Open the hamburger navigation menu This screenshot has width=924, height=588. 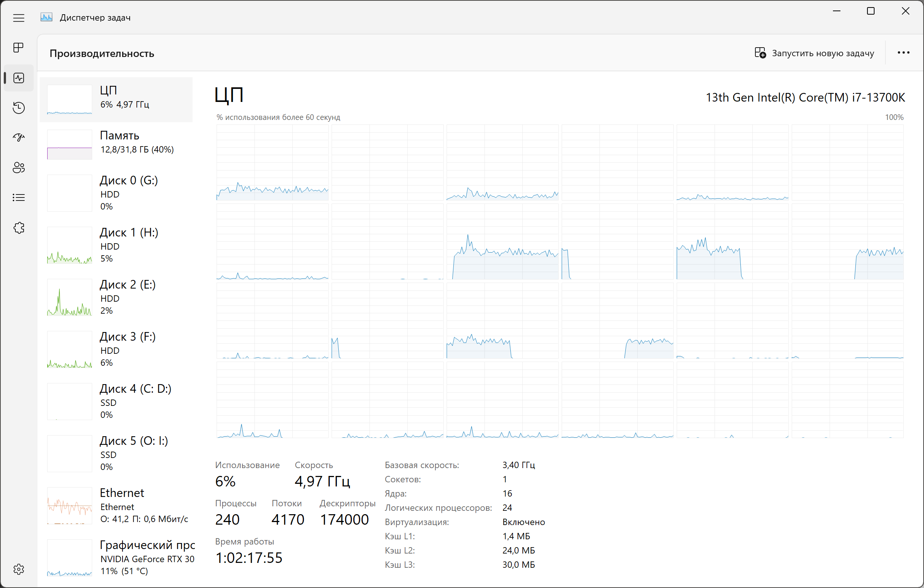click(18, 18)
